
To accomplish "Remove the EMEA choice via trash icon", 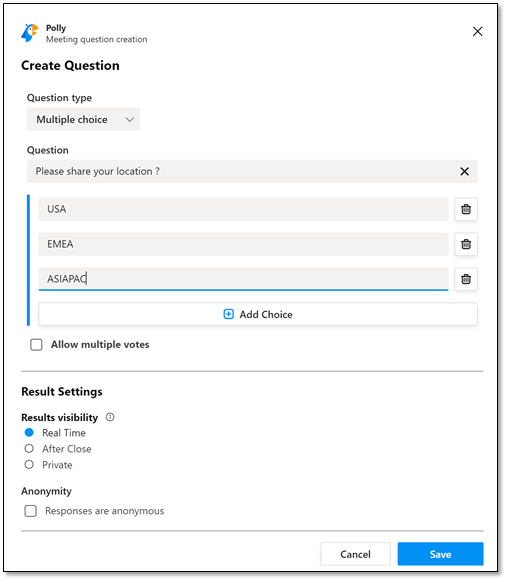I will pos(466,244).
